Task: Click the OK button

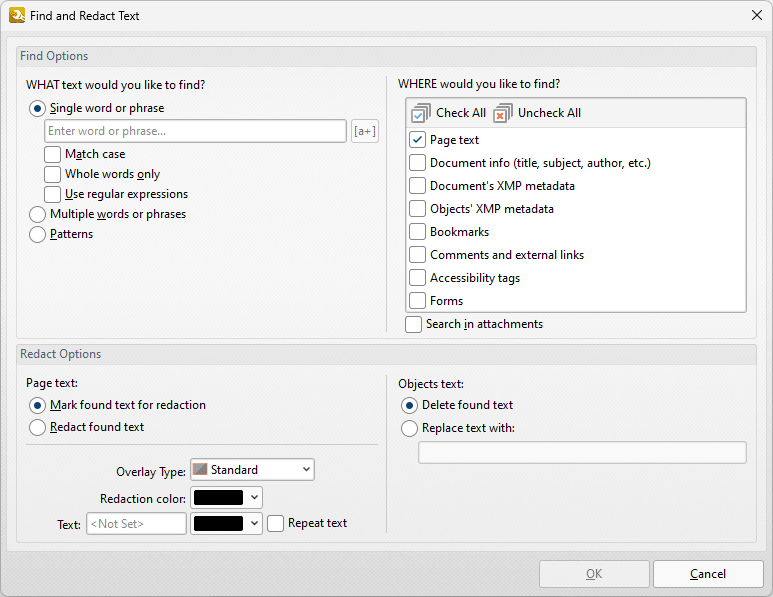Action: [x=594, y=574]
